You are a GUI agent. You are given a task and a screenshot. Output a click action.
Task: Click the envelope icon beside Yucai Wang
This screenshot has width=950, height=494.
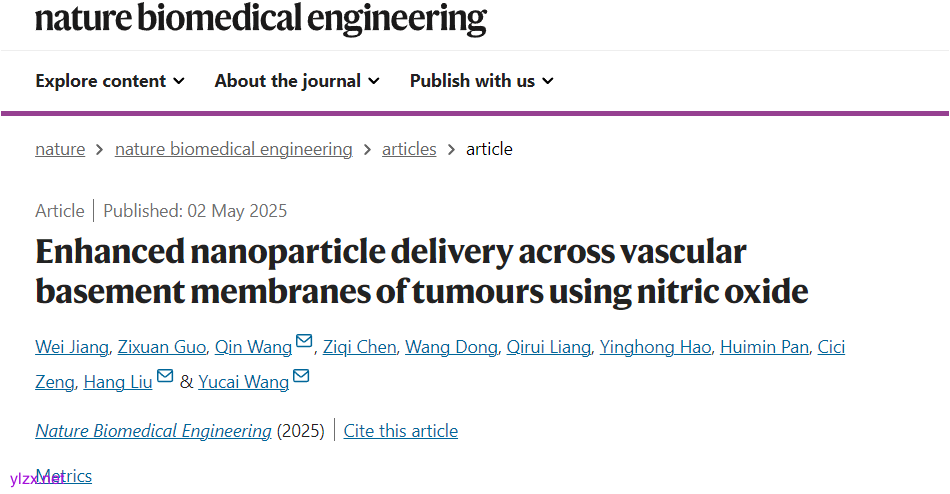click(x=301, y=377)
